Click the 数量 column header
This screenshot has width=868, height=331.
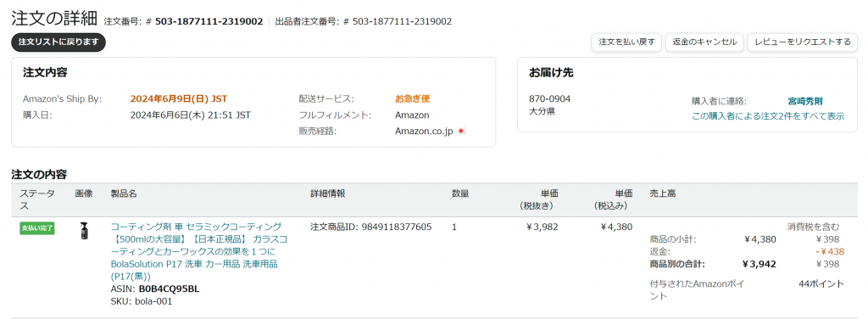tap(460, 194)
